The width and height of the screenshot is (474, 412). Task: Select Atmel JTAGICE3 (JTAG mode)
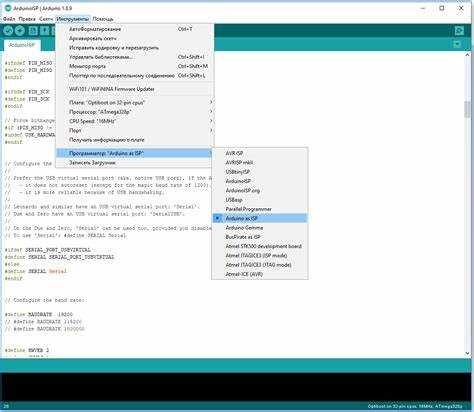260,265
